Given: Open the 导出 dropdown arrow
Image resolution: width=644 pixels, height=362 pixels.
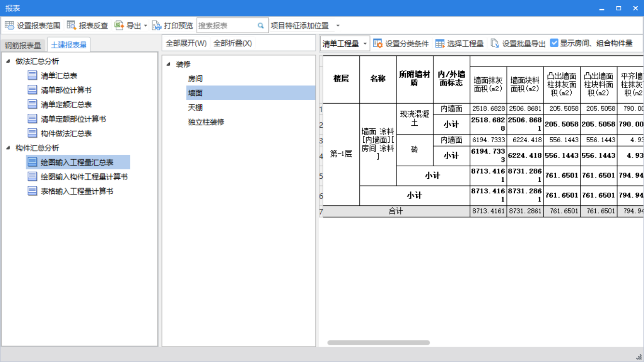Looking at the screenshot, I should [146, 26].
